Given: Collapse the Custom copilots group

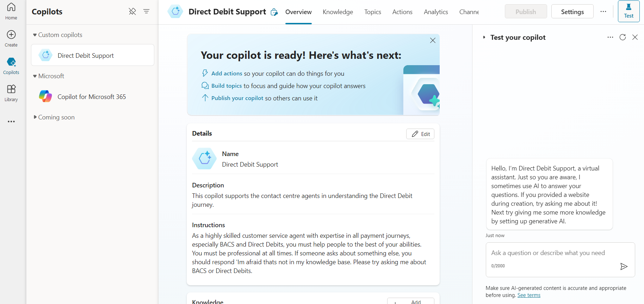Looking at the screenshot, I should (35, 35).
